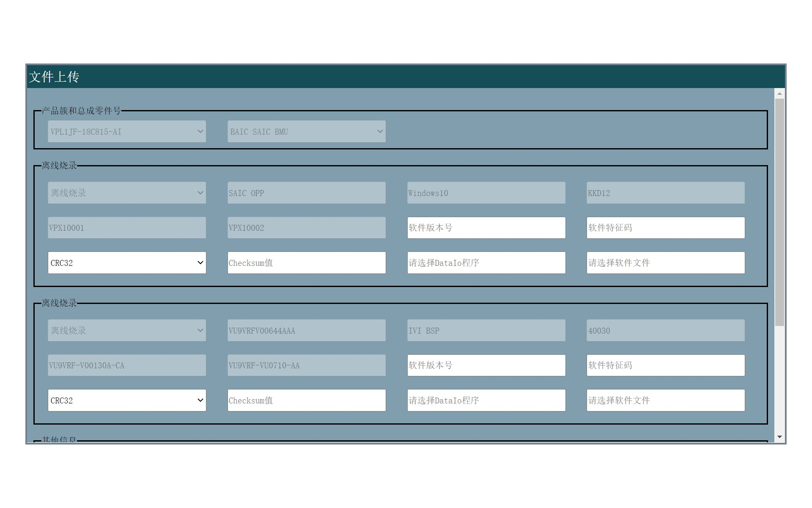Click the VU9VRFV00644AAA field

tap(307, 330)
